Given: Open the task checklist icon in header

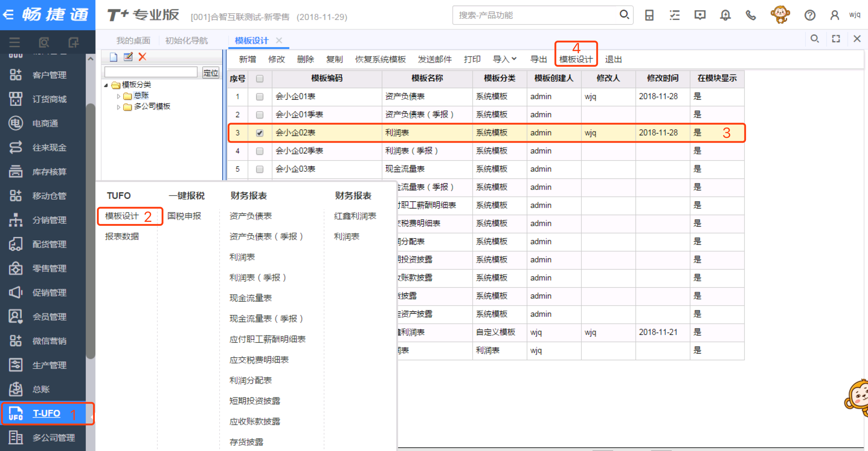Looking at the screenshot, I should tap(674, 15).
